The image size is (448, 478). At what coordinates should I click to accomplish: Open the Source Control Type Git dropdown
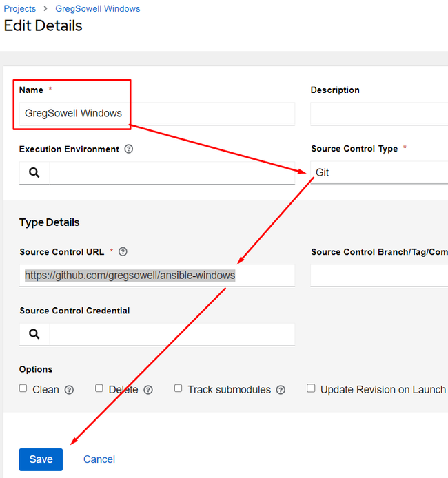(379, 173)
